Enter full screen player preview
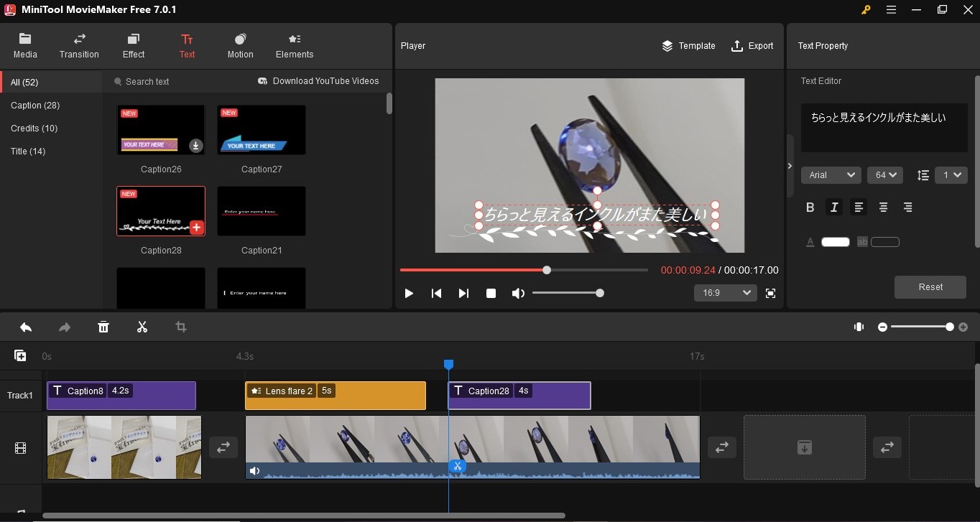This screenshot has width=980, height=522. 770,293
